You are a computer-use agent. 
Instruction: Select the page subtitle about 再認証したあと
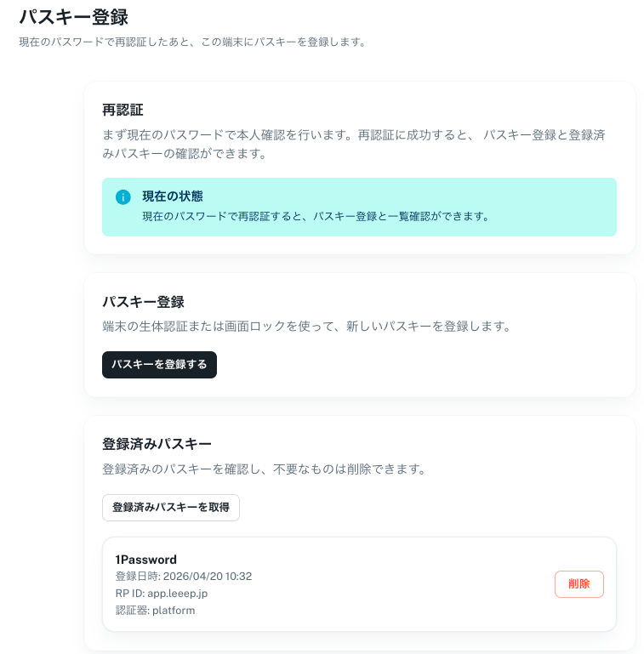[193, 43]
